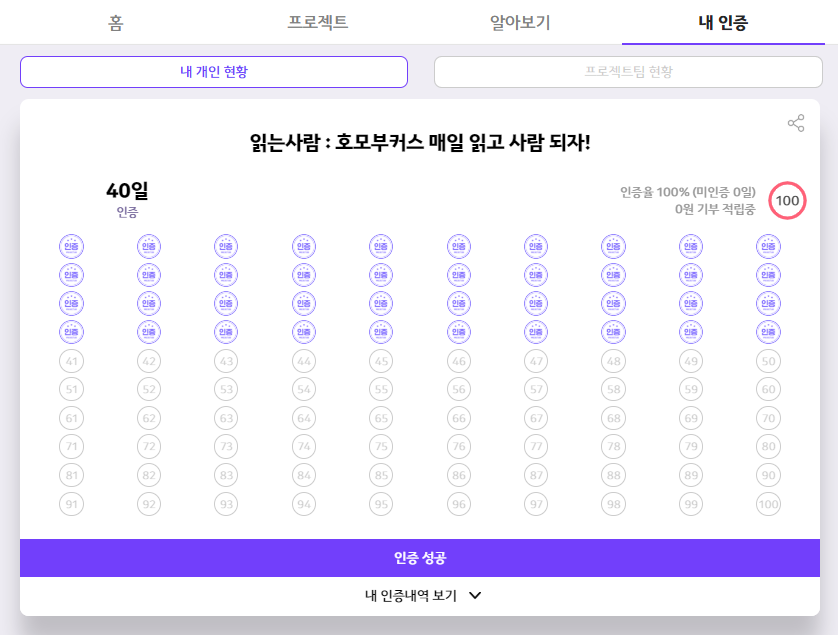Viewport: 838px width, 635px height.
Task: Click the project title 읽는사람 heading
Action: 420,143
